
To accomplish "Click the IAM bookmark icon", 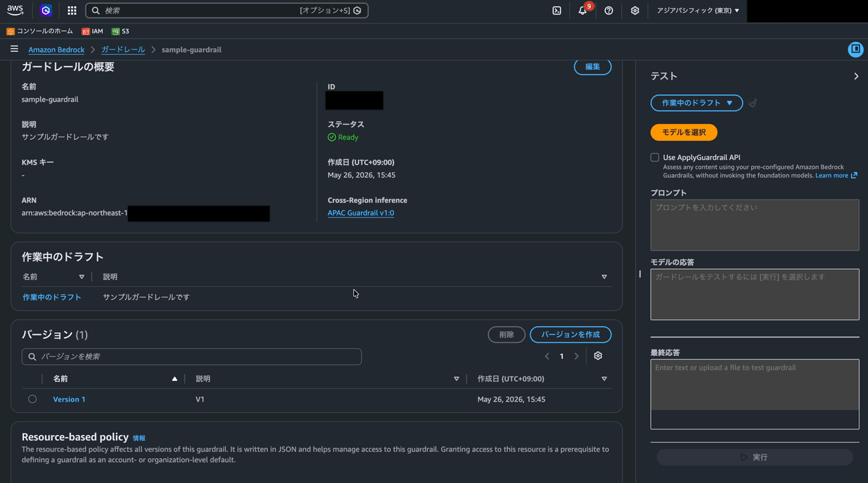I will point(85,31).
